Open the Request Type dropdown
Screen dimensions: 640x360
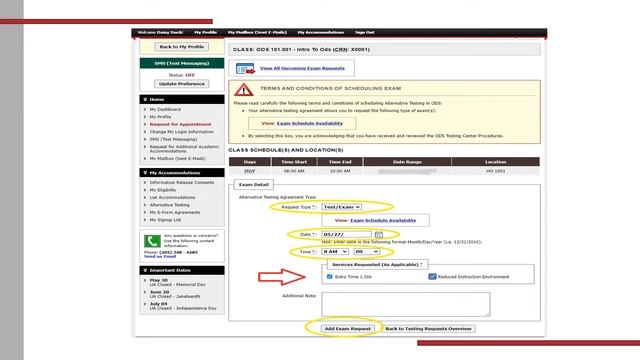click(x=341, y=207)
